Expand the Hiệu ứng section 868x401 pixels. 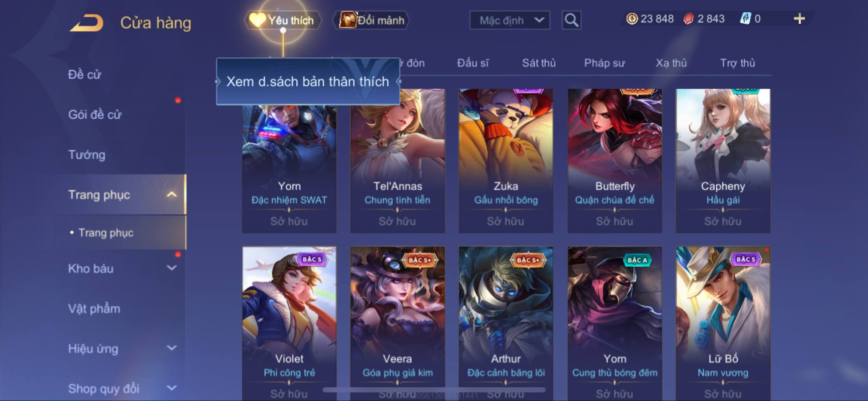point(171,348)
